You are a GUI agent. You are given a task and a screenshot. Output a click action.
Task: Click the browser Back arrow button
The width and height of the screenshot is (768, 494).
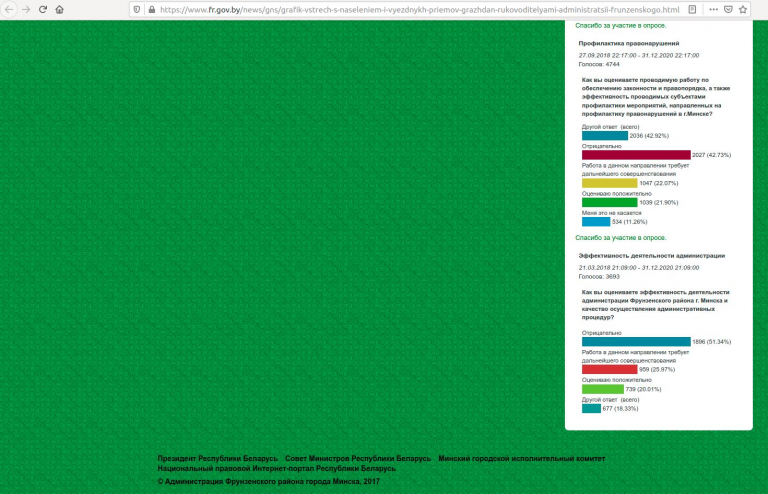click(x=9, y=9)
